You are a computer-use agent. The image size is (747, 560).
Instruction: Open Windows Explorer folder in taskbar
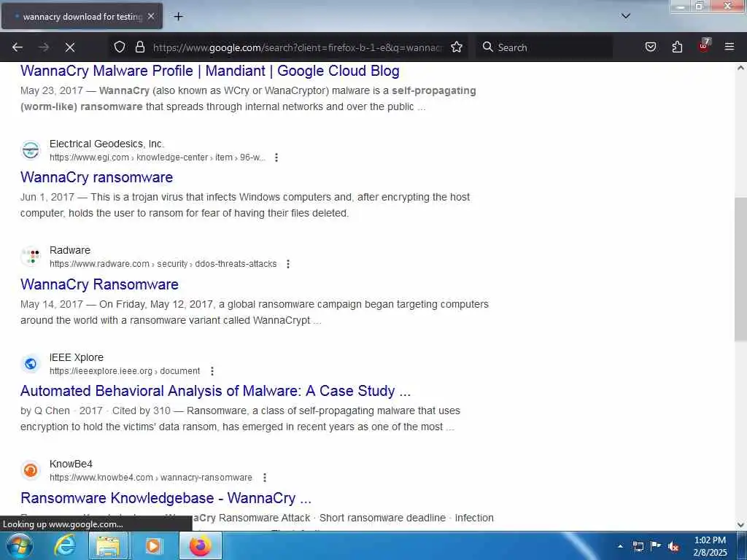tap(108, 545)
